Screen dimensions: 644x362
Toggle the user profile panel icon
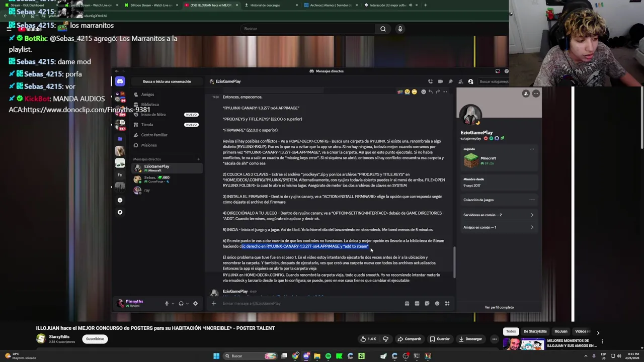[x=471, y=81]
